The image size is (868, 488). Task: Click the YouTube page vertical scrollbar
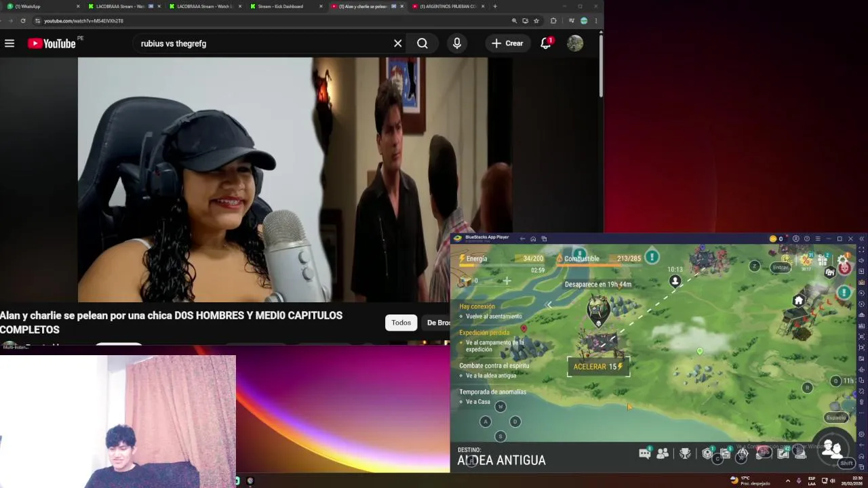tap(601, 64)
